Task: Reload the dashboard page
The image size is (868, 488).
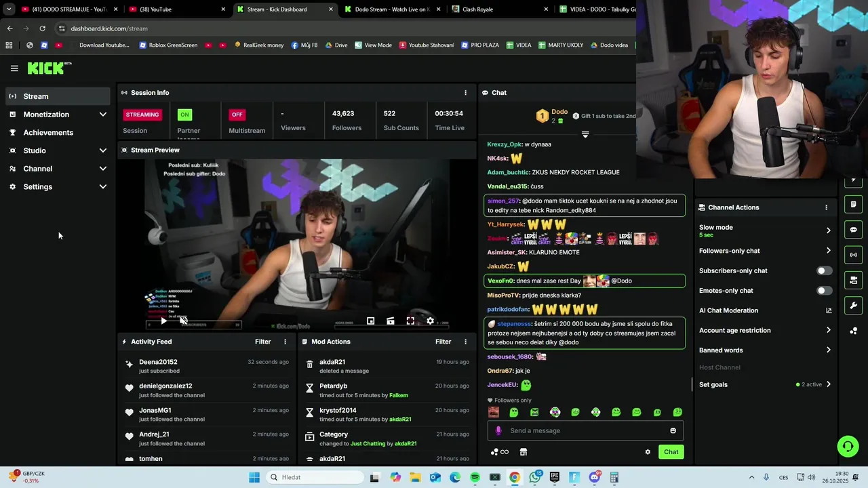Action: click(42, 28)
